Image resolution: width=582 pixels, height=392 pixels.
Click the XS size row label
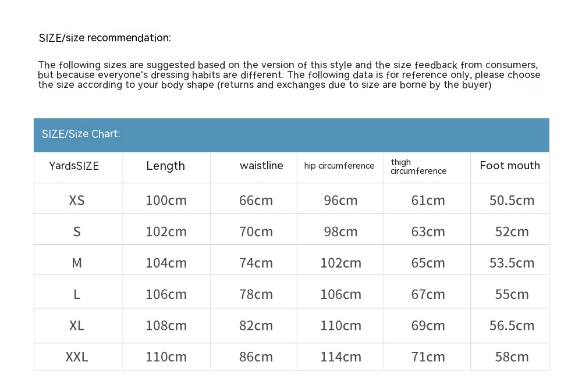[77, 200]
